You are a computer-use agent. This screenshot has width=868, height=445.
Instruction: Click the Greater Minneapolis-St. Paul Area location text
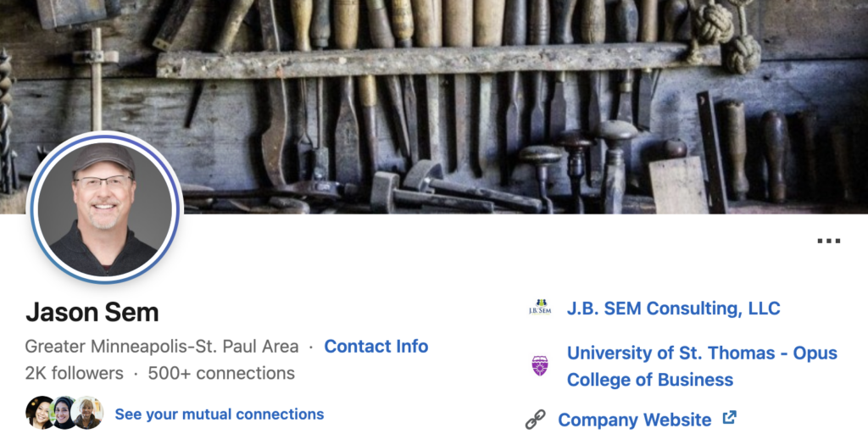[x=161, y=346]
